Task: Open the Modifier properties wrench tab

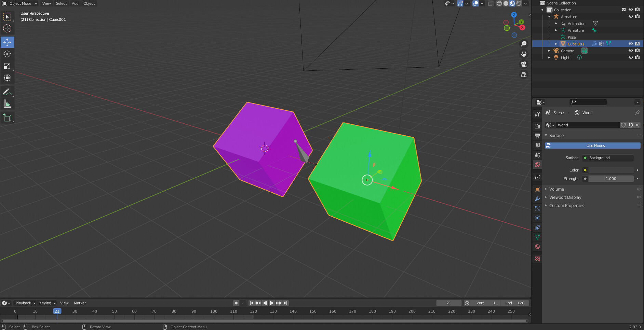Action: (x=537, y=199)
